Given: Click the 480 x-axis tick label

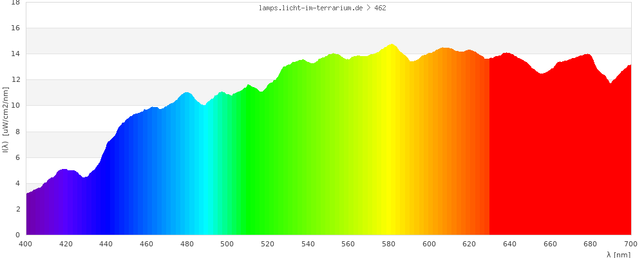Looking at the screenshot, I should point(187,244).
